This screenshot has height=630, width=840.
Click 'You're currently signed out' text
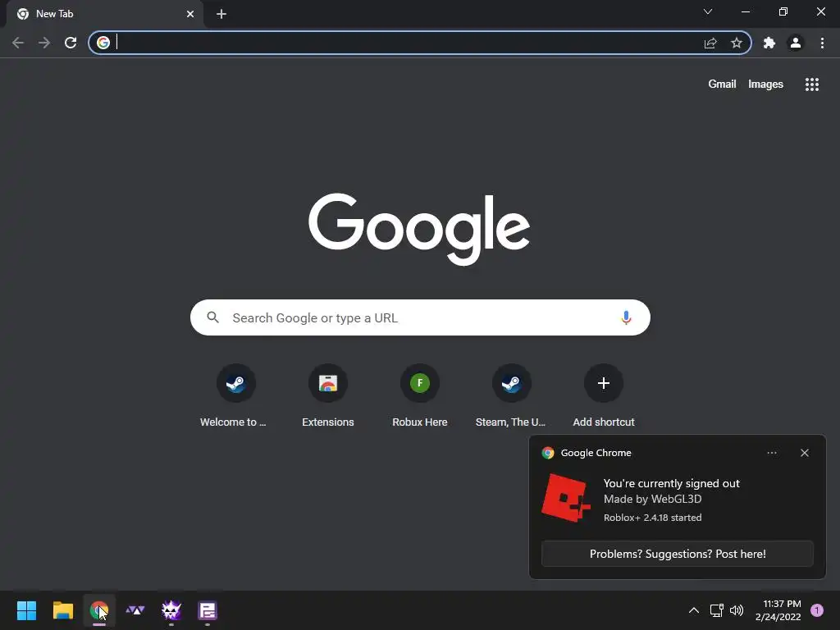[x=671, y=483]
